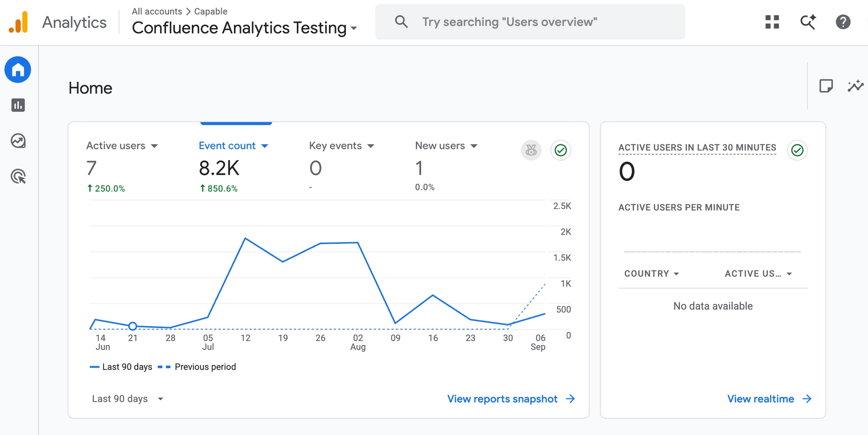Click the Google Analytics logo

[19, 22]
